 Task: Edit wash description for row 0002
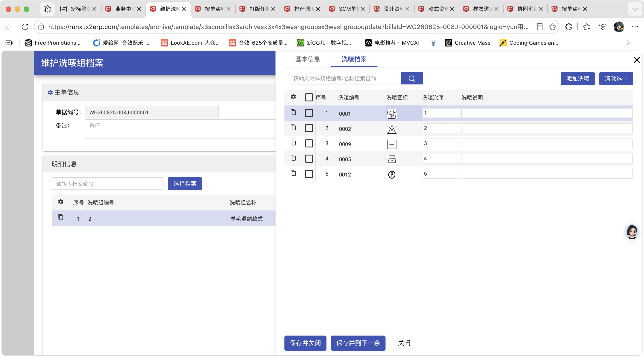[547, 128]
